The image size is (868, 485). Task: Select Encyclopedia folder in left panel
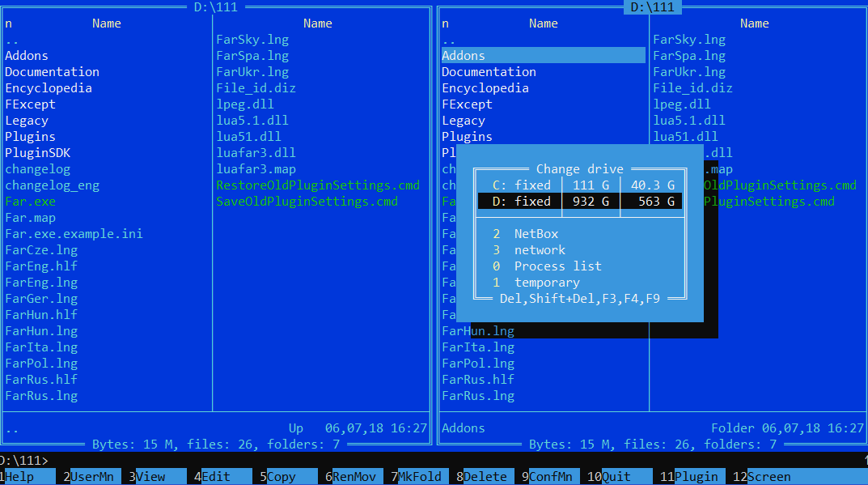click(x=49, y=88)
